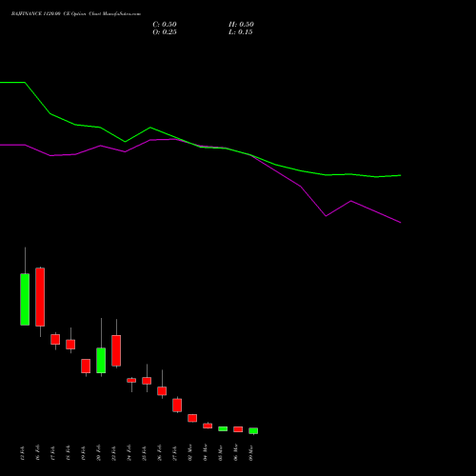
Task: Click the small red candle for 04 Mar
Action: [208, 426]
